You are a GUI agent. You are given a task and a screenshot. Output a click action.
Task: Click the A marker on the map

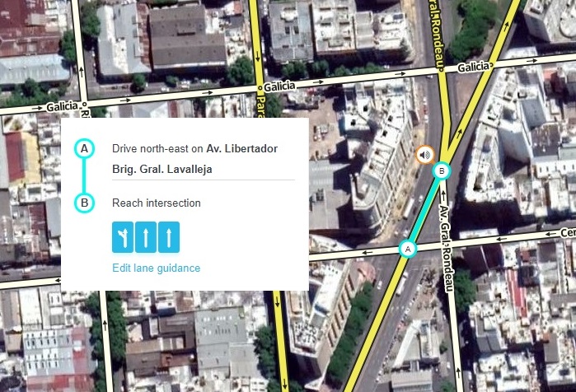point(408,250)
